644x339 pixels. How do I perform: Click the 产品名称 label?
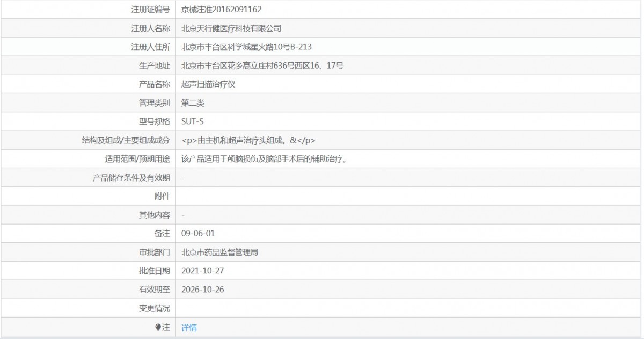point(154,84)
